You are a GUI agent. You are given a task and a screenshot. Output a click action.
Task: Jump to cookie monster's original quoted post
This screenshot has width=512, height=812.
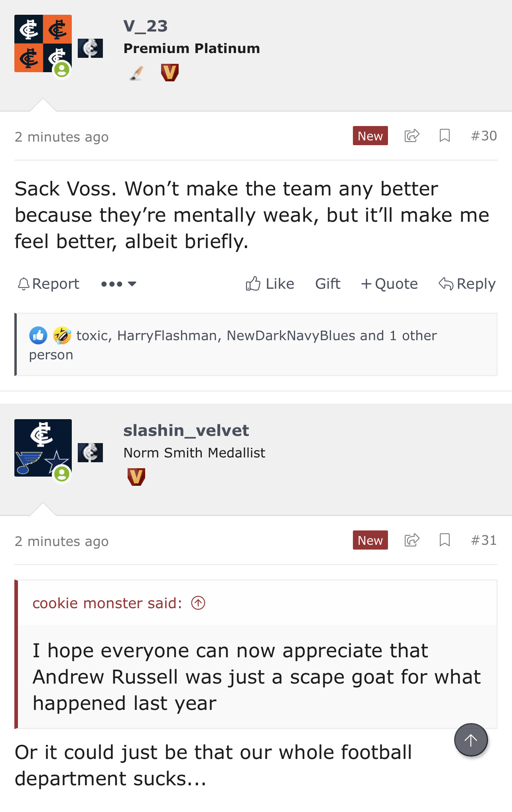point(198,603)
